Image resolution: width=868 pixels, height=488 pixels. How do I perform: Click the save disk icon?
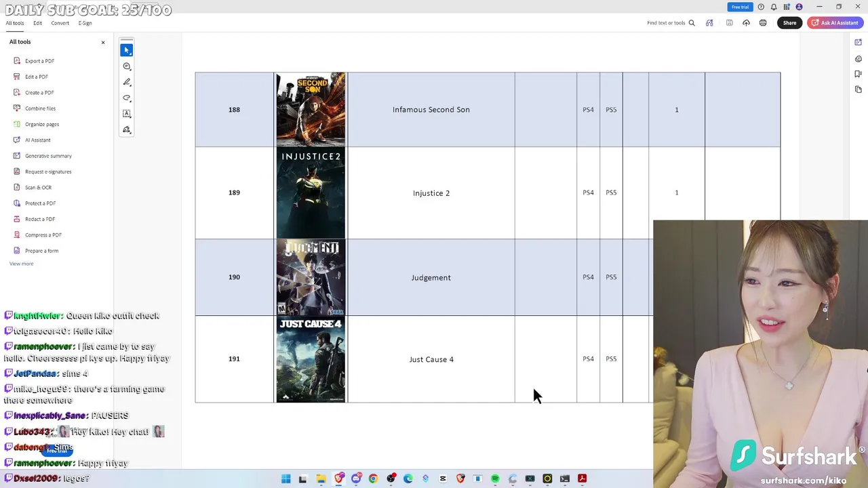point(729,23)
